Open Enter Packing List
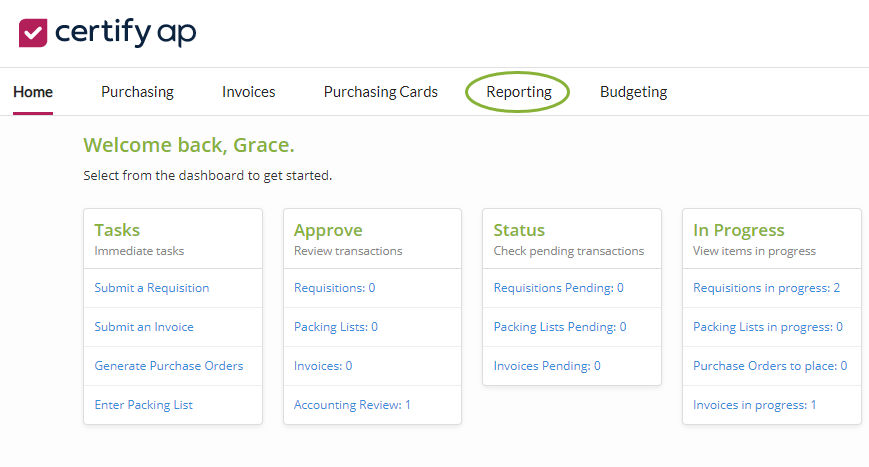Image resolution: width=869 pixels, height=467 pixels. pos(144,405)
